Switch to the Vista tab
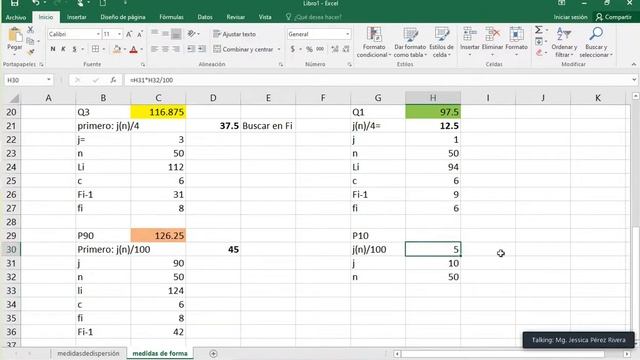Viewport: 640px width, 360px height. [x=265, y=17]
